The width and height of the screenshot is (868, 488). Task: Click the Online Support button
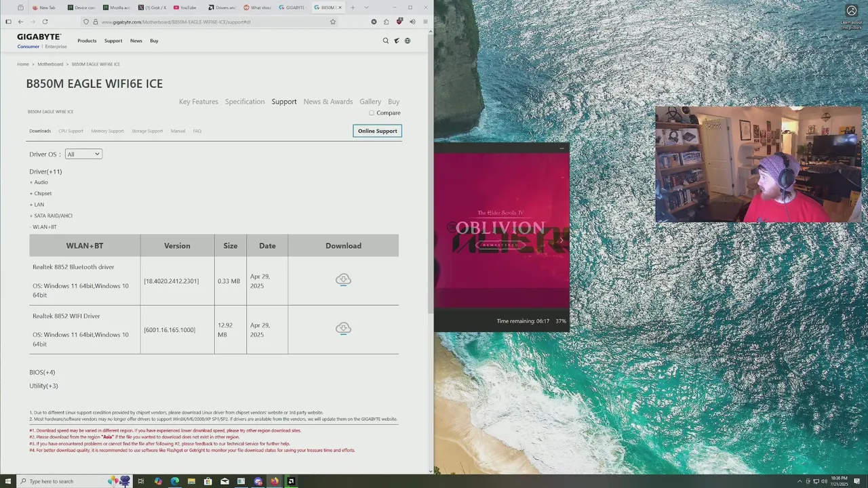(378, 131)
